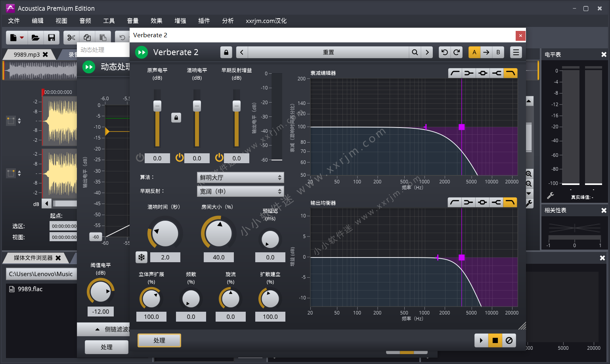Image resolution: width=610 pixels, height=364 pixels.
Task: Close the 电平表 panel
Action: pos(604,55)
